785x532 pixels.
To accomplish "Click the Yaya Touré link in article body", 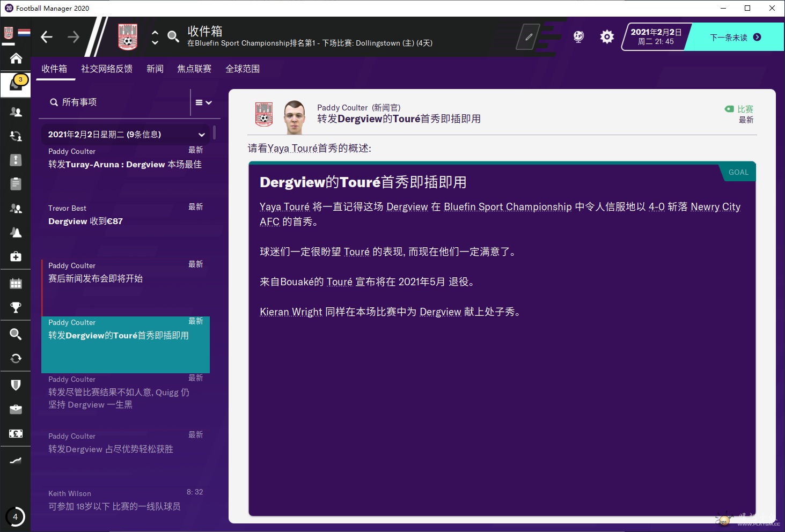I will coord(284,207).
